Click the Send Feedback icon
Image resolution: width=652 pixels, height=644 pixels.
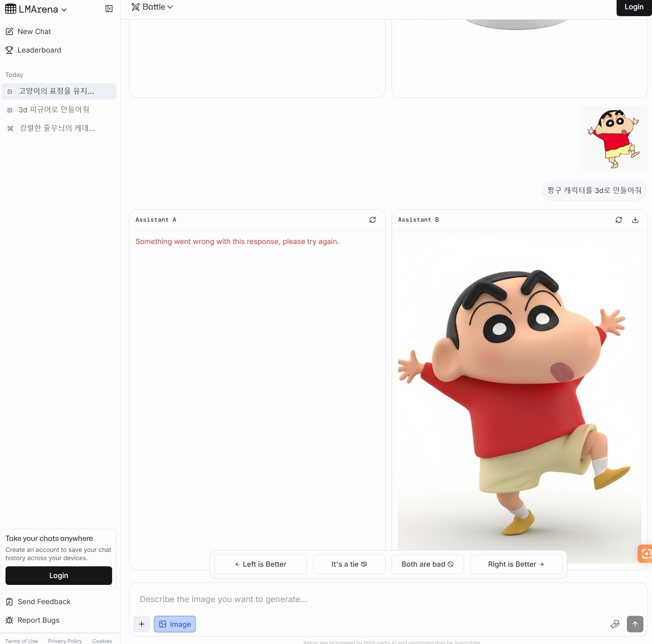point(9,602)
